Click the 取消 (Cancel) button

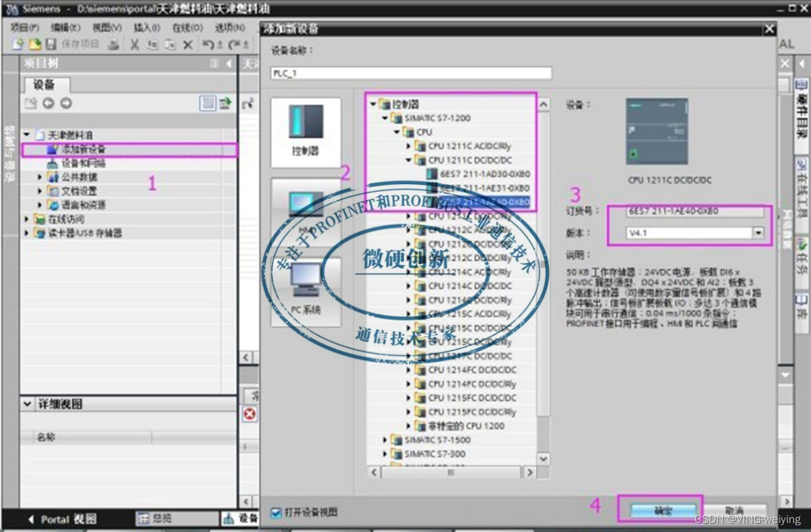tap(734, 511)
